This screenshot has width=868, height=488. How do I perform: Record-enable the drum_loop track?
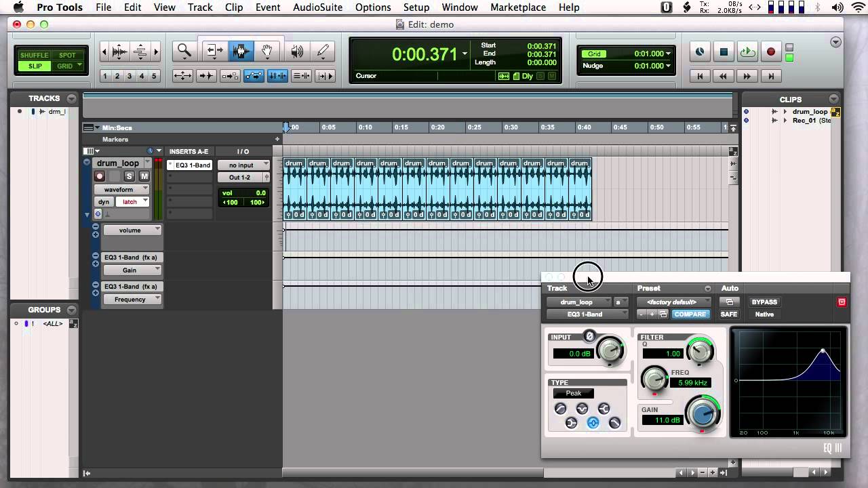coord(99,176)
